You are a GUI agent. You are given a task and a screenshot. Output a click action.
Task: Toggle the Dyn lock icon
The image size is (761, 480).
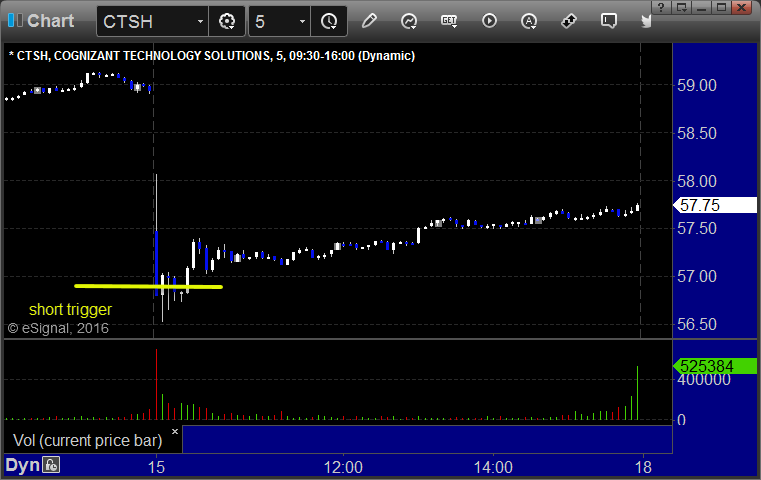click(51, 465)
